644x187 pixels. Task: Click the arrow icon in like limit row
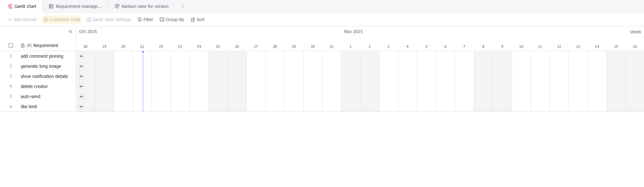point(82,107)
